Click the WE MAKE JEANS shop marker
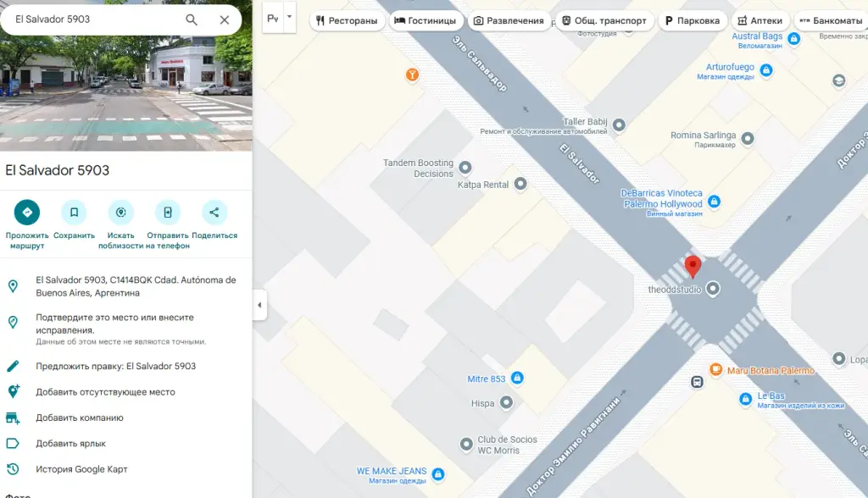 pos(438,474)
